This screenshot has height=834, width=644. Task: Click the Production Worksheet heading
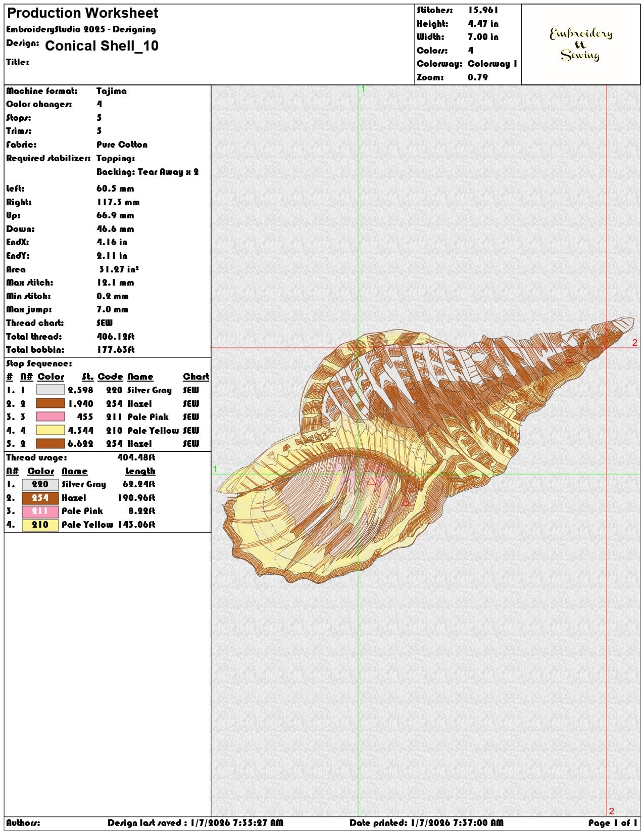click(83, 13)
